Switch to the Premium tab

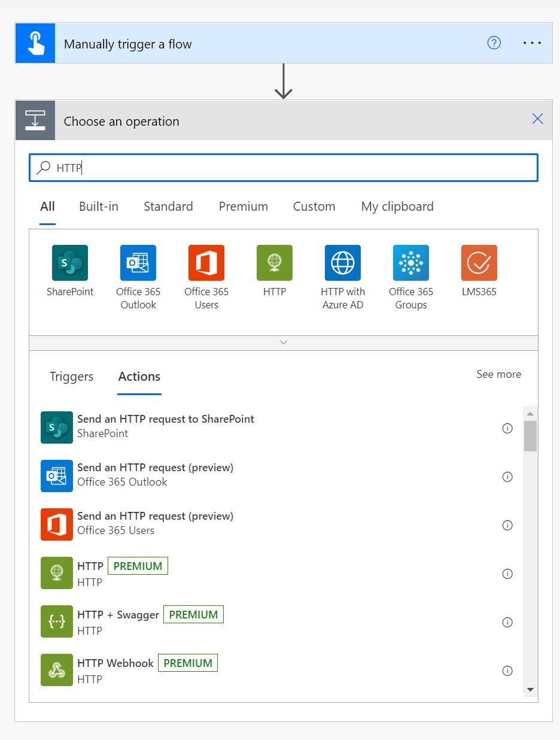pos(244,207)
